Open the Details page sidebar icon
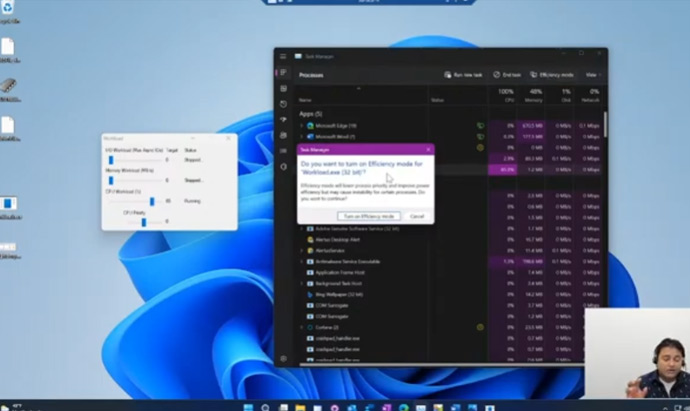The height and width of the screenshot is (411, 690). [283, 151]
